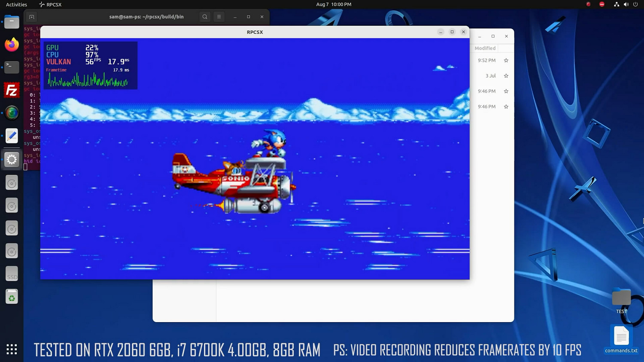
Task: Launch FileZilla from the dock
Action: click(x=12, y=90)
